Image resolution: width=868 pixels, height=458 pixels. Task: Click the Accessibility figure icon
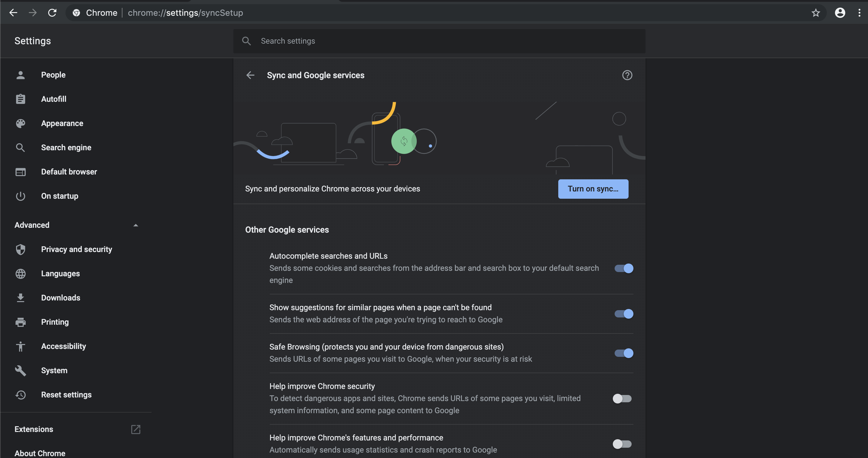click(x=21, y=346)
